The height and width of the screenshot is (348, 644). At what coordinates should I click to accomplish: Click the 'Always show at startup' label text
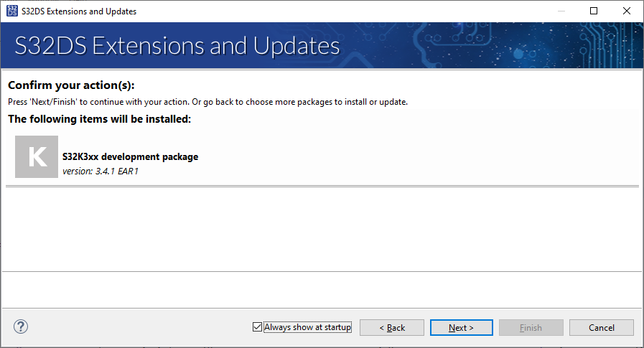coord(307,327)
